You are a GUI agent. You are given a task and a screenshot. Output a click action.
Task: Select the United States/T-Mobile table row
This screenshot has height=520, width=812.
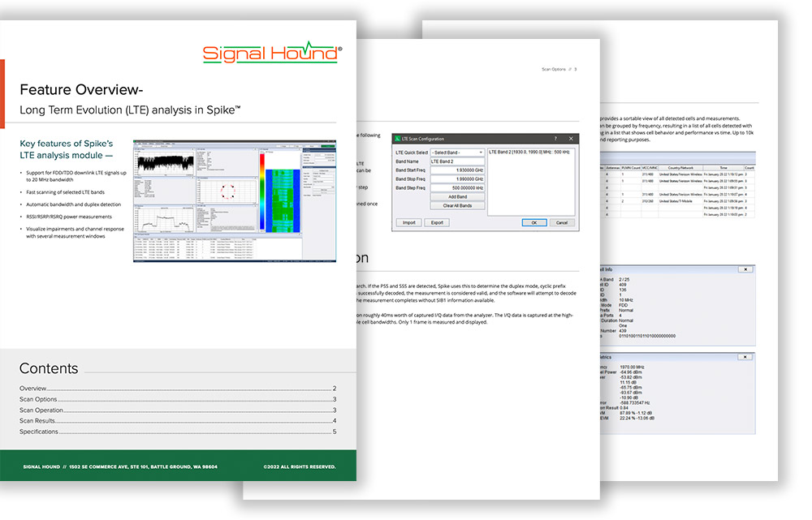[x=677, y=200]
